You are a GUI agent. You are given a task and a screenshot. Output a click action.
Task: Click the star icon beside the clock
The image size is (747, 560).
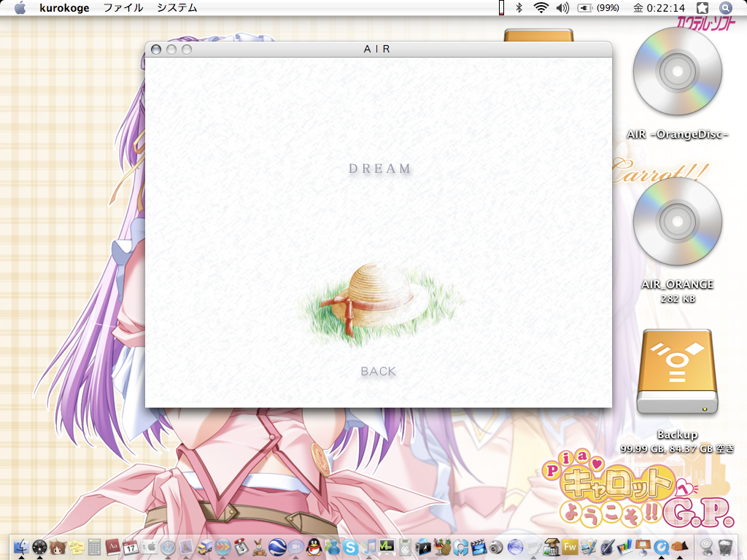coord(703,7)
